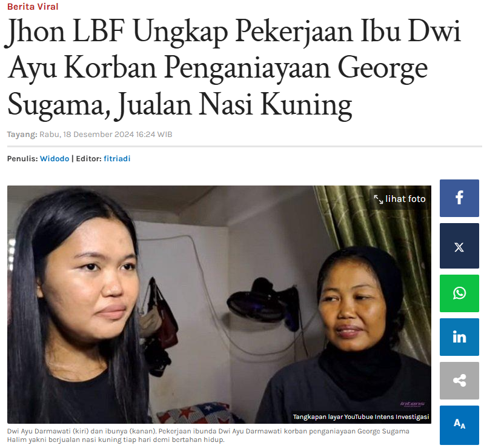Click the Jhon LBF article headline
Viewport: 484px width, 448px height.
coord(234,69)
